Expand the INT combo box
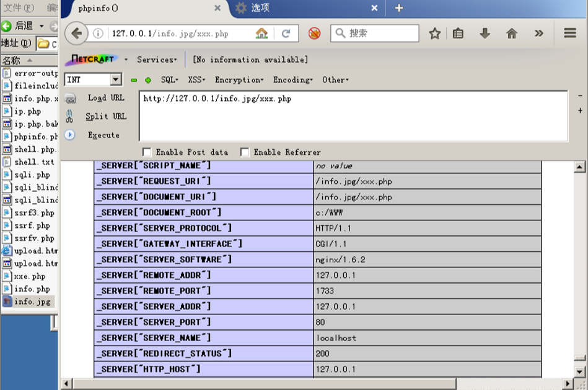 point(115,80)
